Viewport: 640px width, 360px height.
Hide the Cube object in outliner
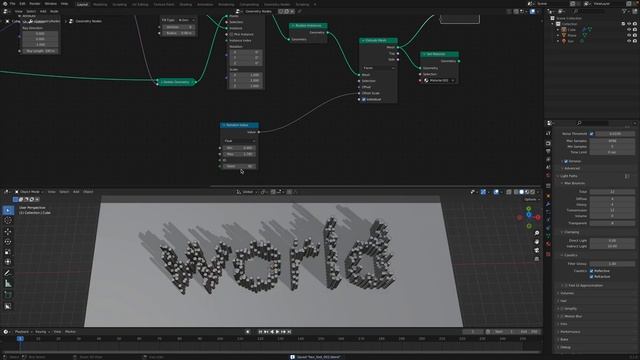[629, 29]
